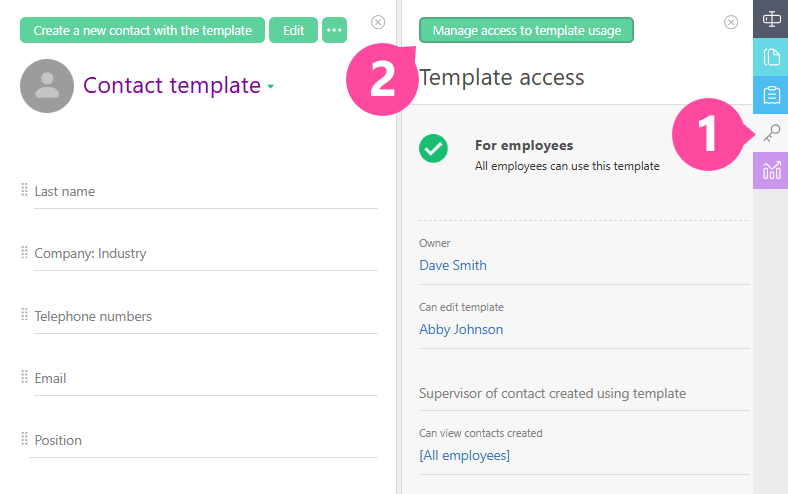Screen dimensions: 788x494
Task: Click the [All employees] link
Action: point(464,455)
